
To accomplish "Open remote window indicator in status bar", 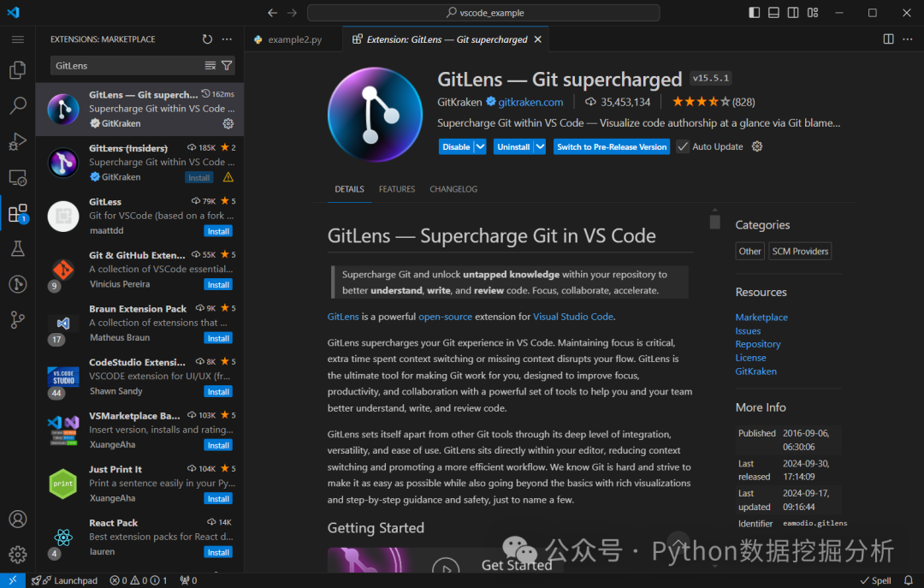I will pos(12,580).
